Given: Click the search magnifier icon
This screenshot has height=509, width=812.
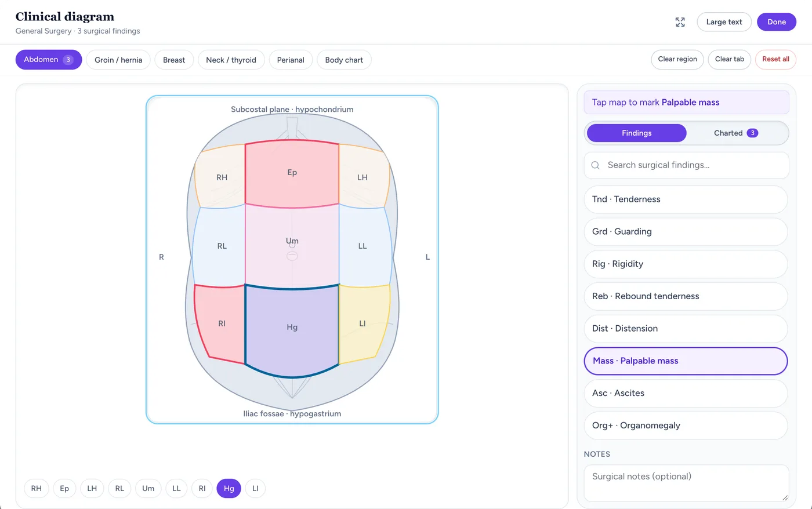Looking at the screenshot, I should coord(595,165).
